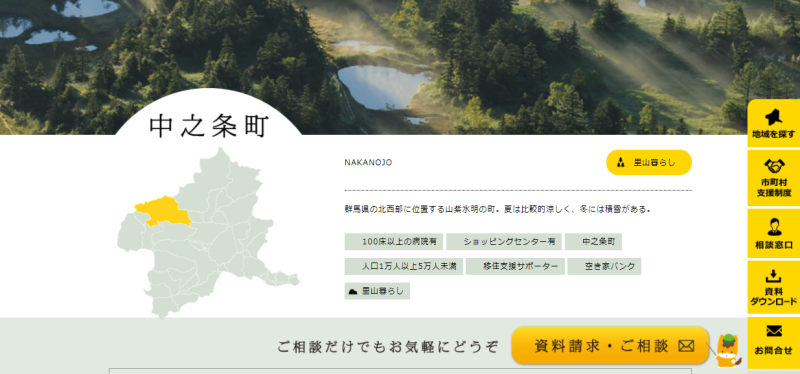Click the 資料請求・ご相談 orange button

pyautogui.click(x=610, y=346)
